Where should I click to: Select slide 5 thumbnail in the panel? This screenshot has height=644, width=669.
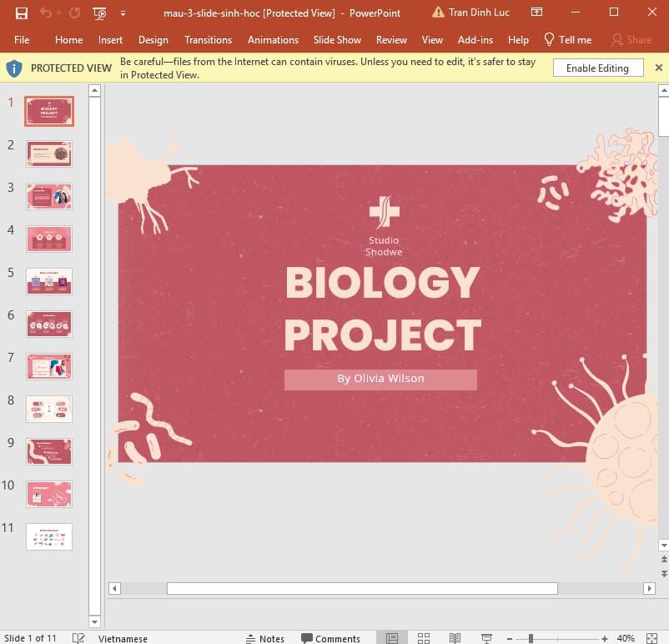48,281
